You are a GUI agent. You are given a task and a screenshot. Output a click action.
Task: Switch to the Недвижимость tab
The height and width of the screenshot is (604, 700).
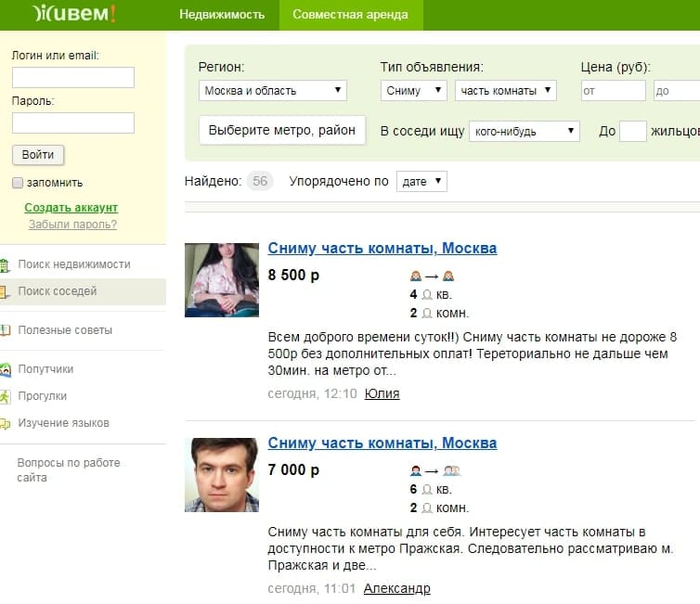[x=222, y=15]
